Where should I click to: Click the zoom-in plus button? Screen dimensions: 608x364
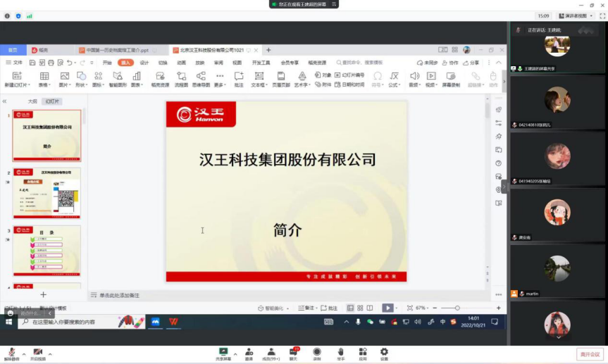[499, 308]
